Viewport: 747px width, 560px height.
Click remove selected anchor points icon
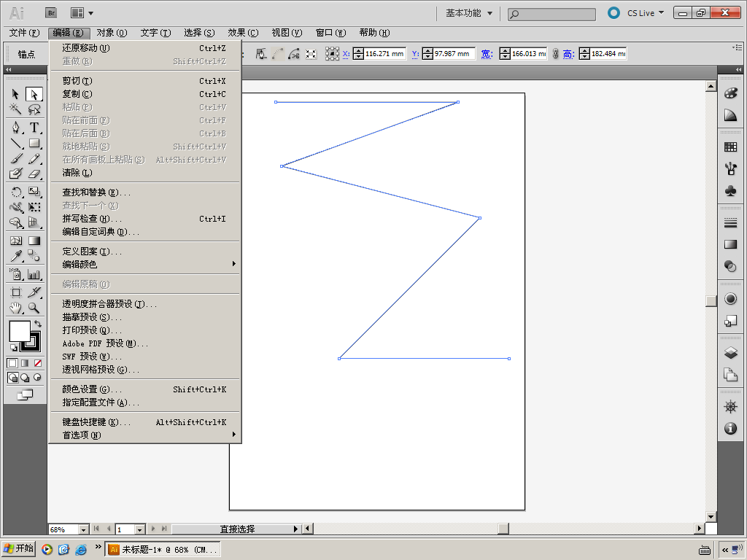pos(261,54)
